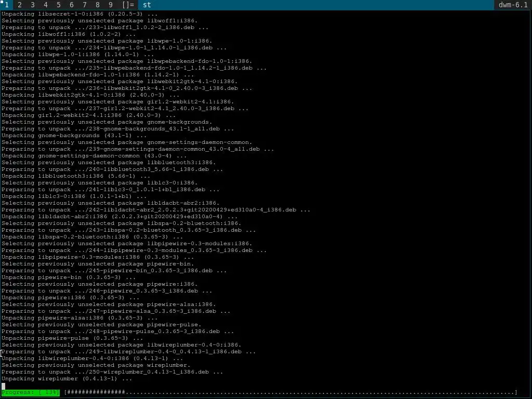Click 'Selecting previously unselected package libldacbt-abr2:i386.'
This screenshot has height=399, width=532.
click(111, 203)
